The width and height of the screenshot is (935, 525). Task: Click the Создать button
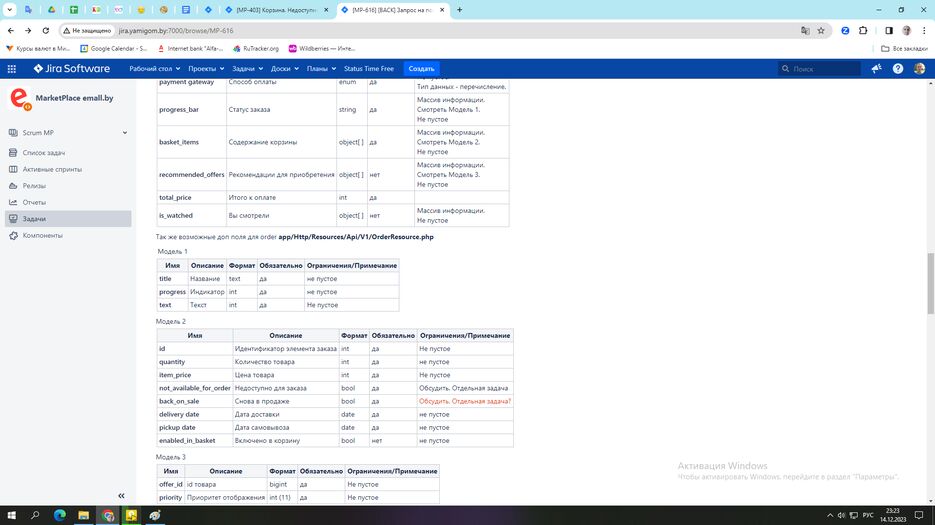(x=421, y=69)
